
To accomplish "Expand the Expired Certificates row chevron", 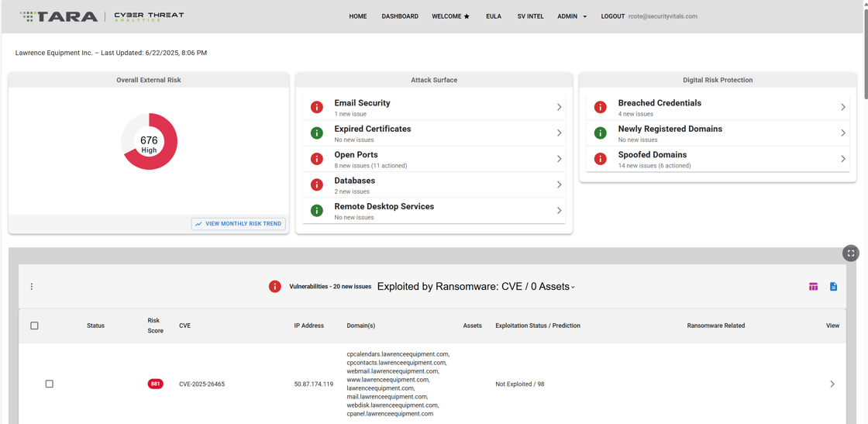I will pos(559,133).
